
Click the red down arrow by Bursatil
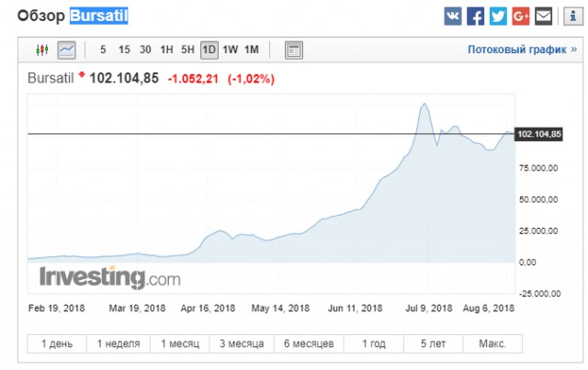[x=82, y=75]
